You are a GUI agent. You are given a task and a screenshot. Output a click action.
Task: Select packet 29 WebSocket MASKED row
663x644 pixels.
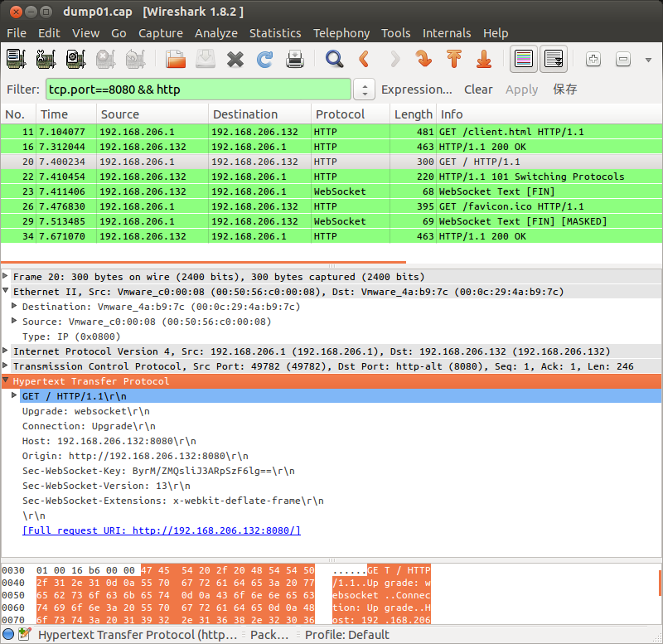click(331, 221)
